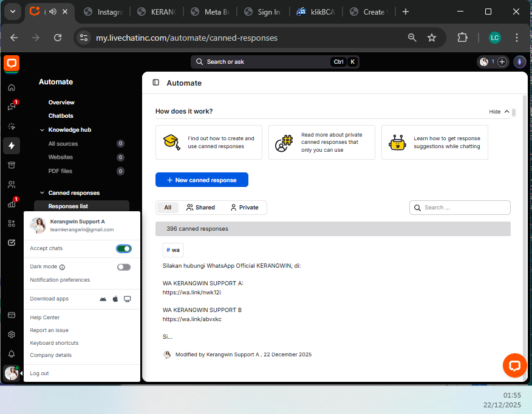
Task: Open a new browser tab
Action: tap(406, 12)
